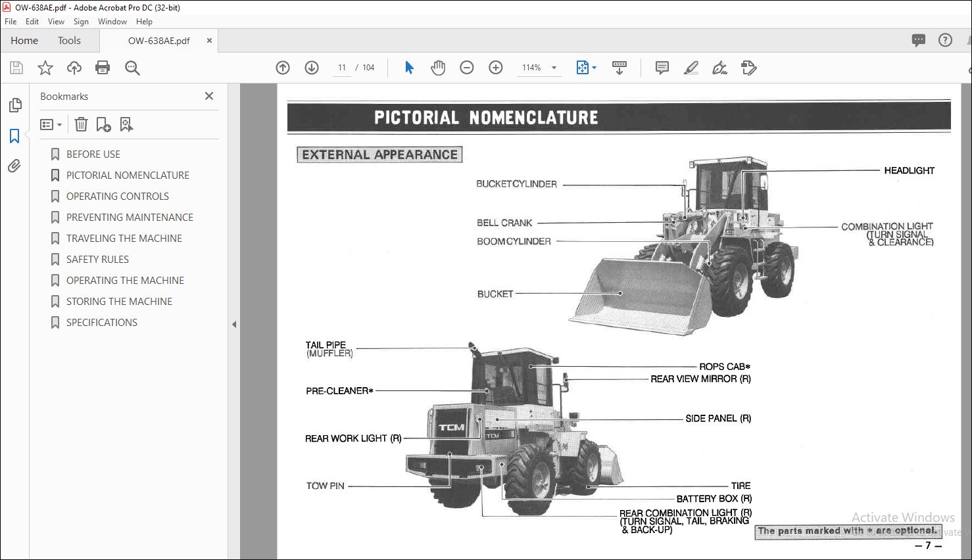The image size is (972, 560).
Task: Jump to TRAVELING THE MACHINE bookmark
Action: (124, 238)
